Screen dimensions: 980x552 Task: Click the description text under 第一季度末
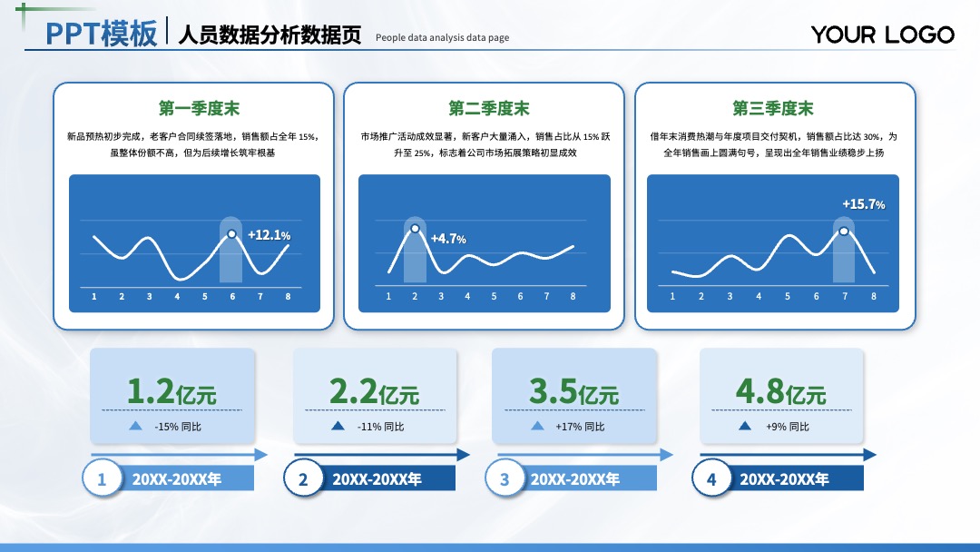click(x=193, y=144)
